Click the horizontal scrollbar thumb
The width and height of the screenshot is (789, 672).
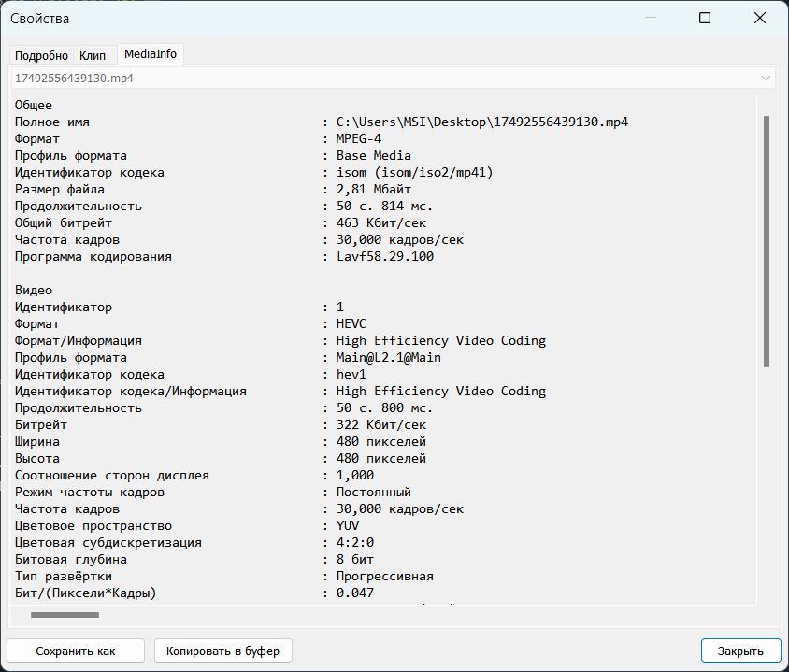pyautogui.click(x=65, y=615)
